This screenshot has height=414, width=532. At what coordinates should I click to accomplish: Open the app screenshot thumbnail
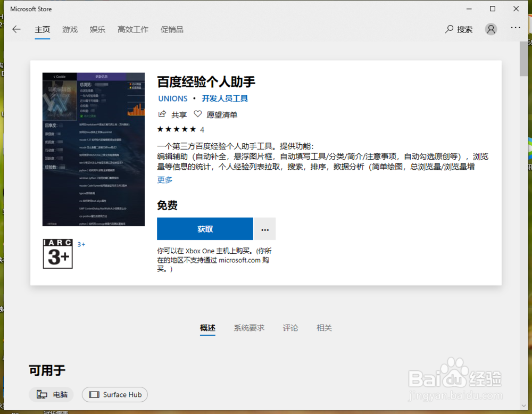coord(93,148)
